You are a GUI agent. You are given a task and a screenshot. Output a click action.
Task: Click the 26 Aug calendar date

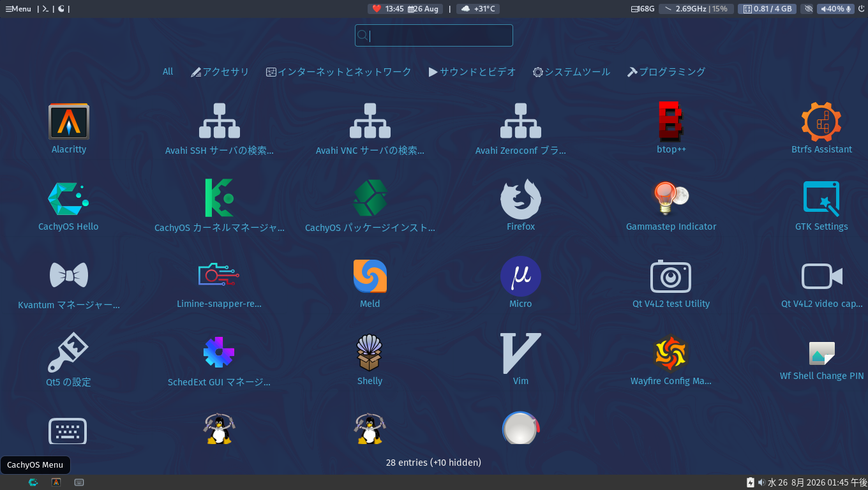424,9
